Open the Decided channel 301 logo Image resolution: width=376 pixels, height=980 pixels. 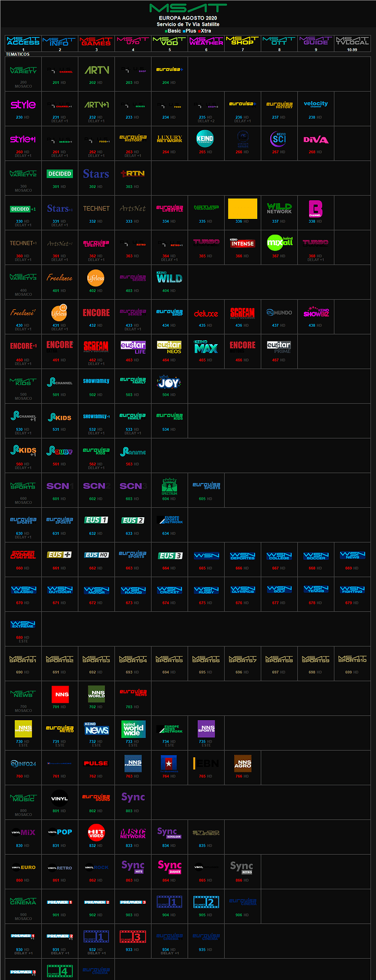coord(60,174)
